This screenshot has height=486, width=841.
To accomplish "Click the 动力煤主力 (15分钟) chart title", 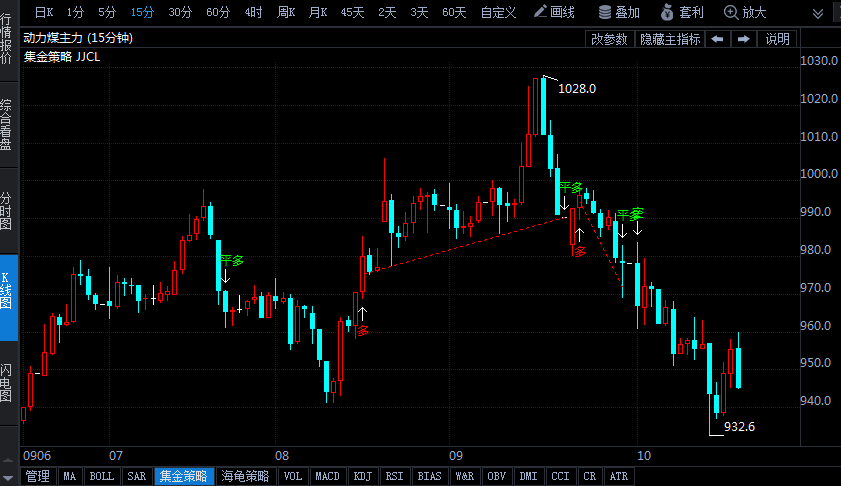I will pos(78,38).
